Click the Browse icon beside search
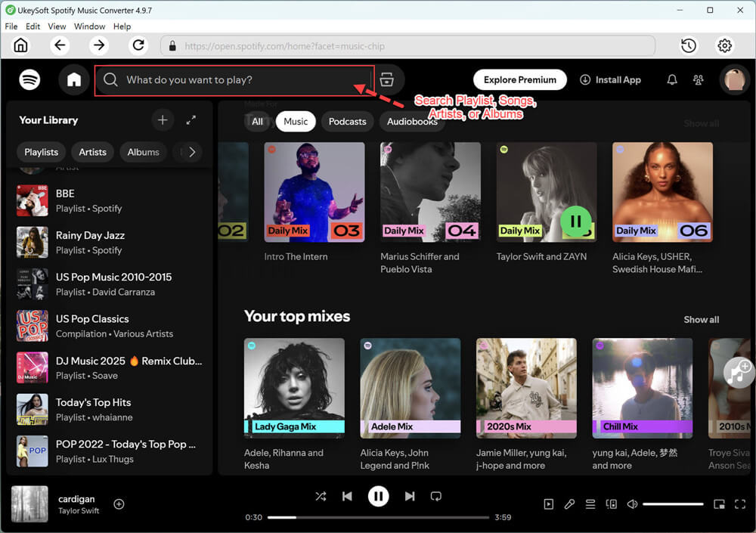Image resolution: width=756 pixels, height=533 pixels. point(387,80)
